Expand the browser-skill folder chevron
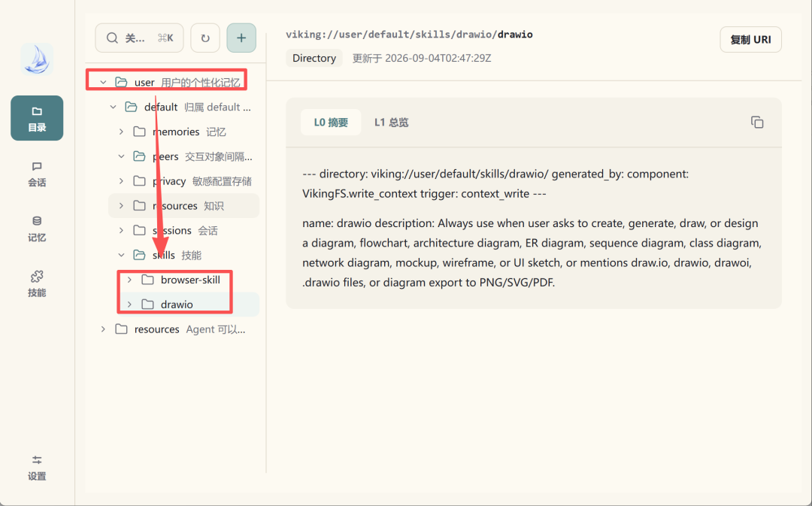Image resolution: width=812 pixels, height=506 pixels. coord(129,280)
